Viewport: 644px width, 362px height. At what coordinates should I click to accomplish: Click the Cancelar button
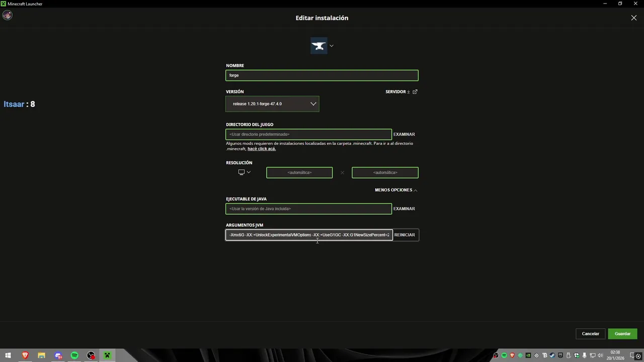(591, 334)
